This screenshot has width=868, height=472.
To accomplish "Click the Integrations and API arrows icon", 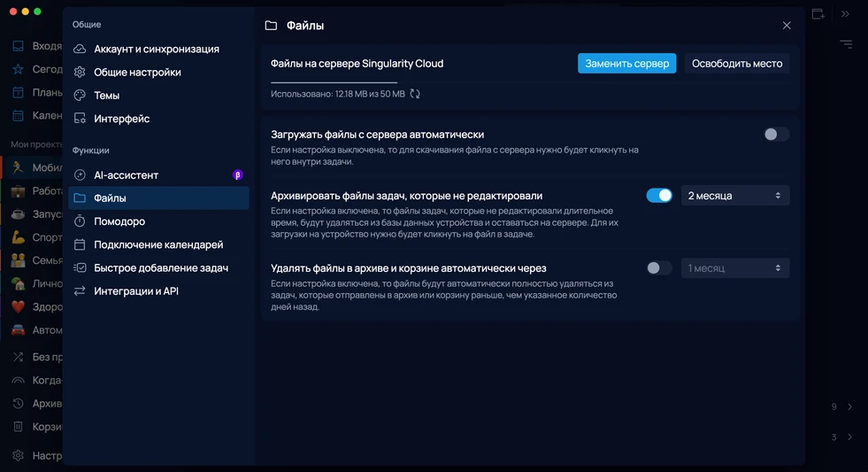I will pos(80,291).
